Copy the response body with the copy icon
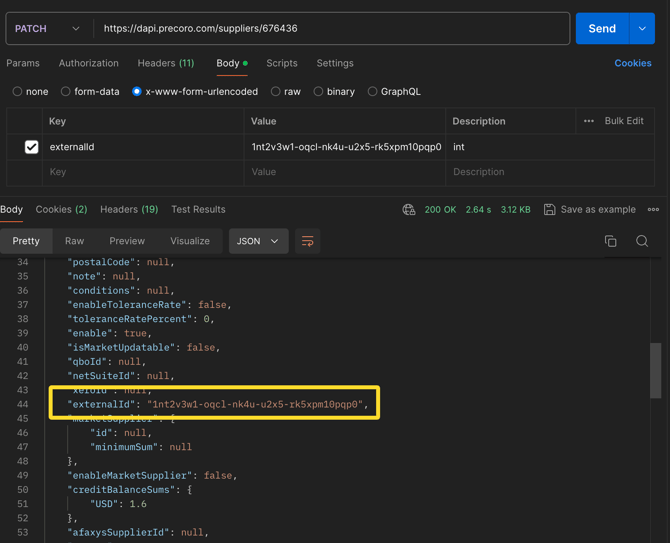 (x=610, y=241)
